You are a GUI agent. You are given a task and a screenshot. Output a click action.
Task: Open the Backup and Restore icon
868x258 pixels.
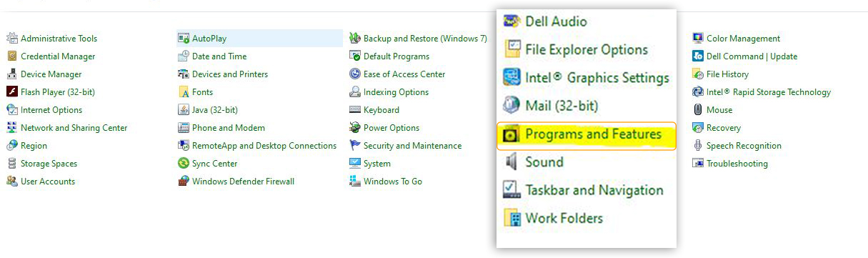[355, 39]
